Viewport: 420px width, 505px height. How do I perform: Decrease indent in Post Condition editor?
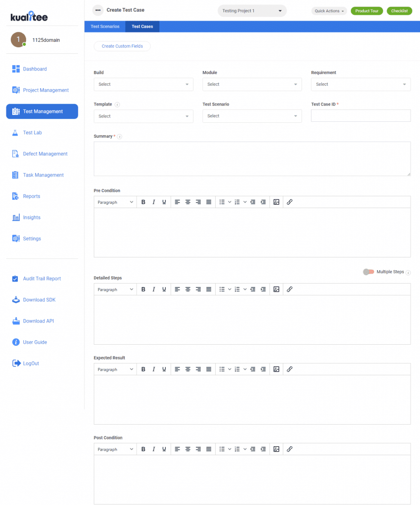(253, 449)
